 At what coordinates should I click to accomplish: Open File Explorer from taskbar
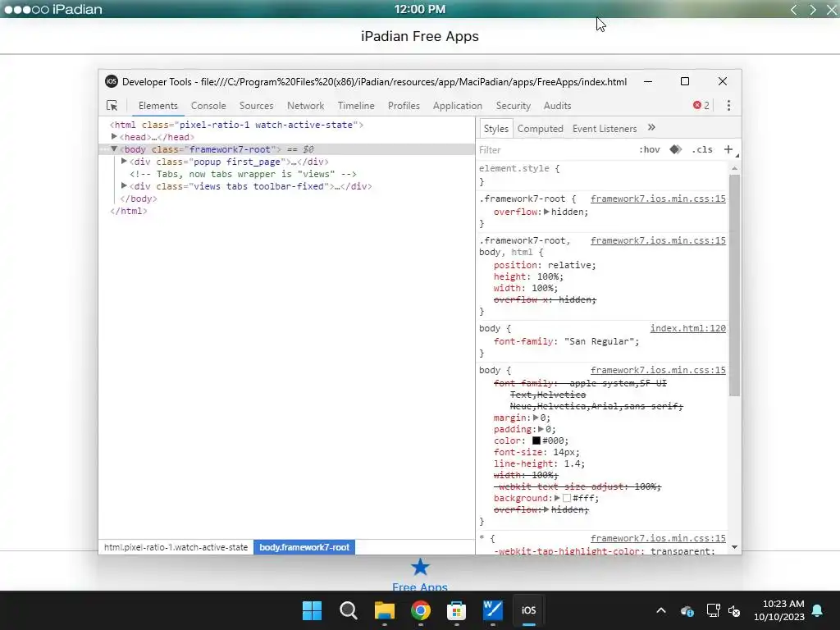coord(384,610)
